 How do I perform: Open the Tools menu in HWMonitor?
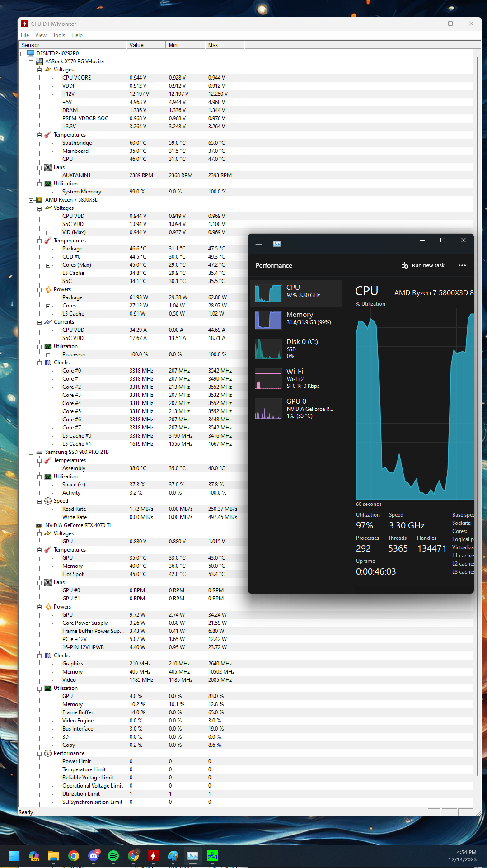point(59,35)
